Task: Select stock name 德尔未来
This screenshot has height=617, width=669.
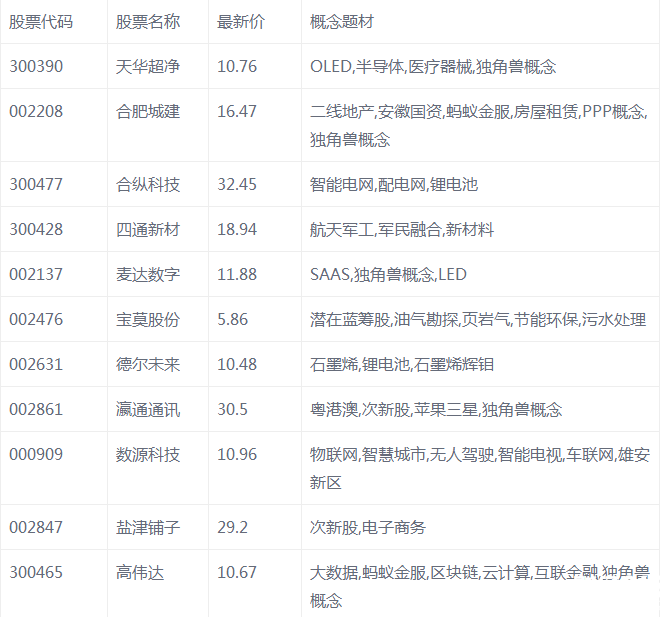Action: point(148,365)
